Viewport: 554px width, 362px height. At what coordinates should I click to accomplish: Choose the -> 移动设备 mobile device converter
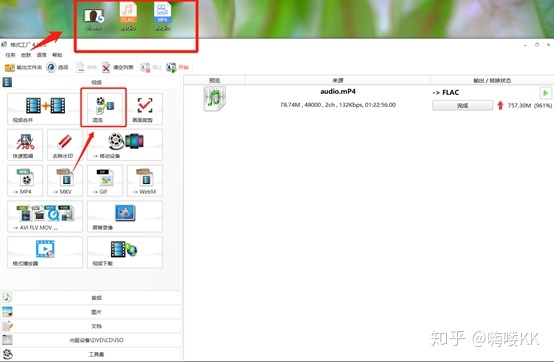coord(125,145)
